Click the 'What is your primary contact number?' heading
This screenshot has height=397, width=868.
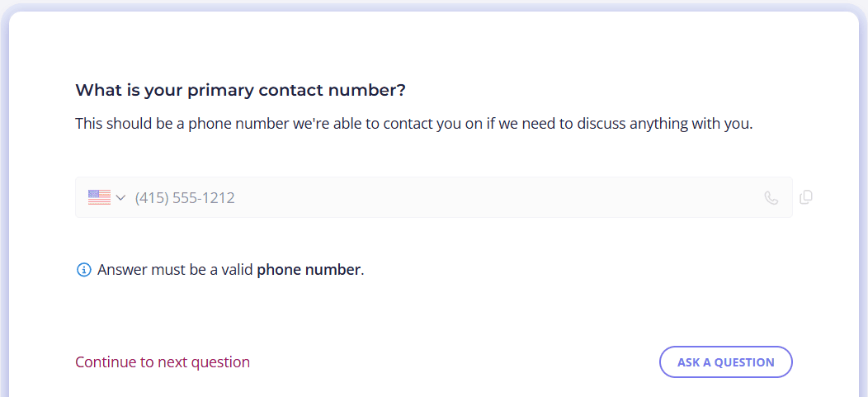(240, 90)
